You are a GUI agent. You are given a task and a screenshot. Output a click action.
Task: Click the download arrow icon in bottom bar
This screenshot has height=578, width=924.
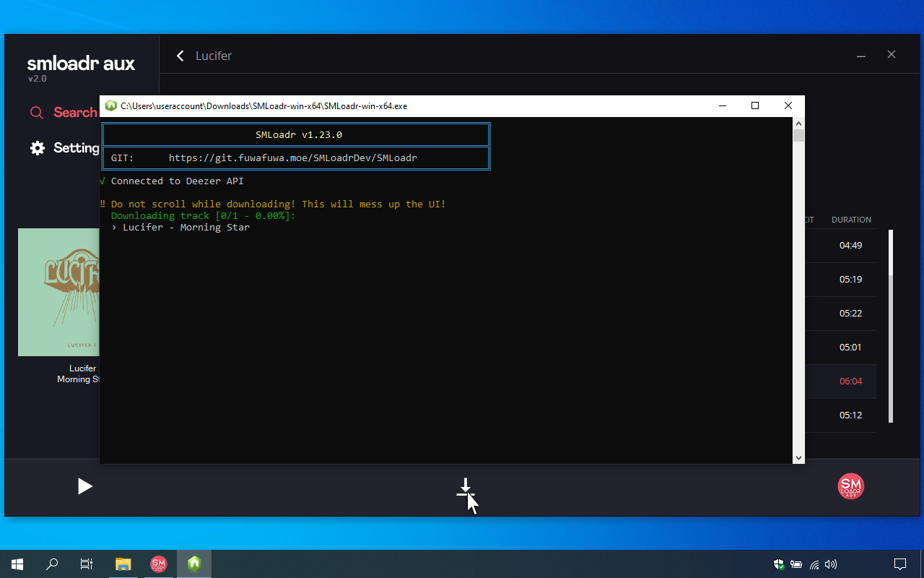pos(466,487)
